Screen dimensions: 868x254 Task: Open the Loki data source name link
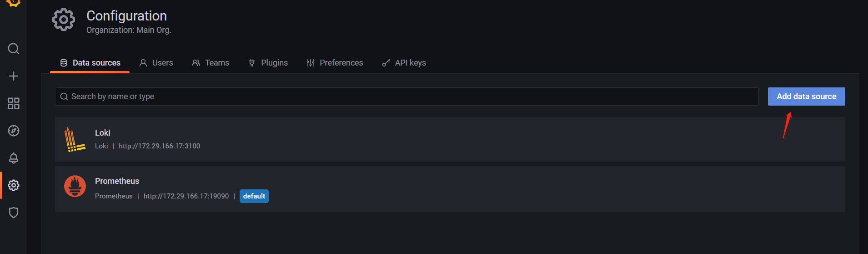(x=103, y=133)
